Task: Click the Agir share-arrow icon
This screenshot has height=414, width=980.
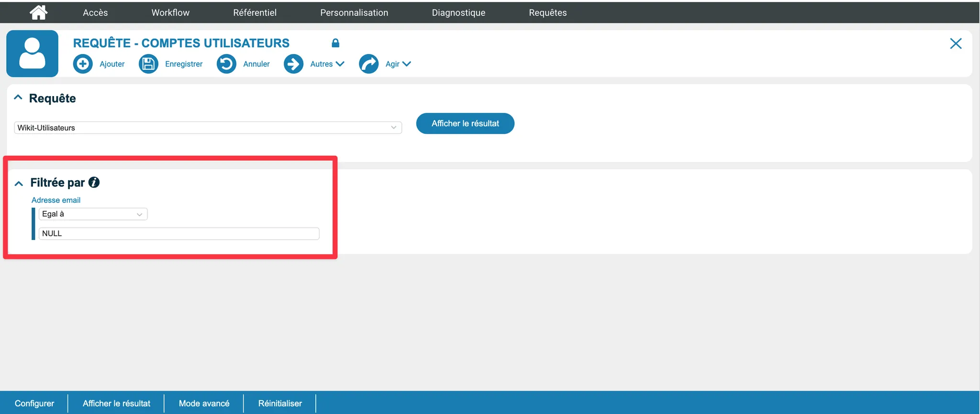Action: 368,64
